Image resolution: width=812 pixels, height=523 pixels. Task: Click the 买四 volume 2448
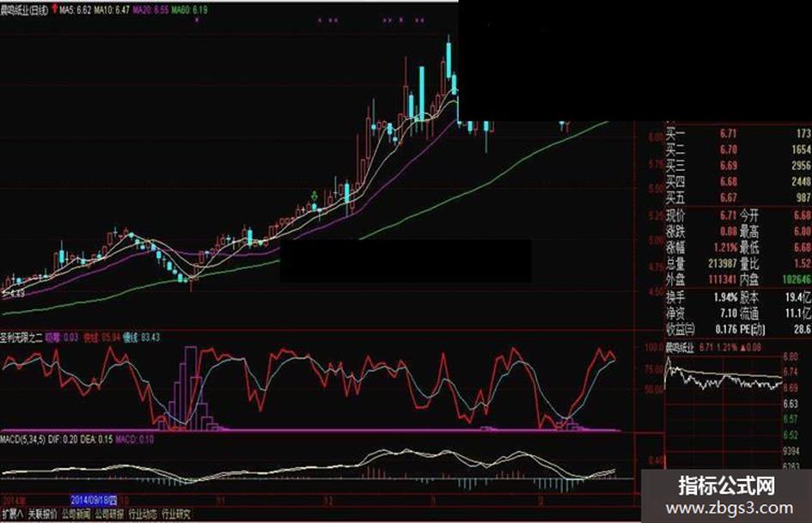point(801,182)
